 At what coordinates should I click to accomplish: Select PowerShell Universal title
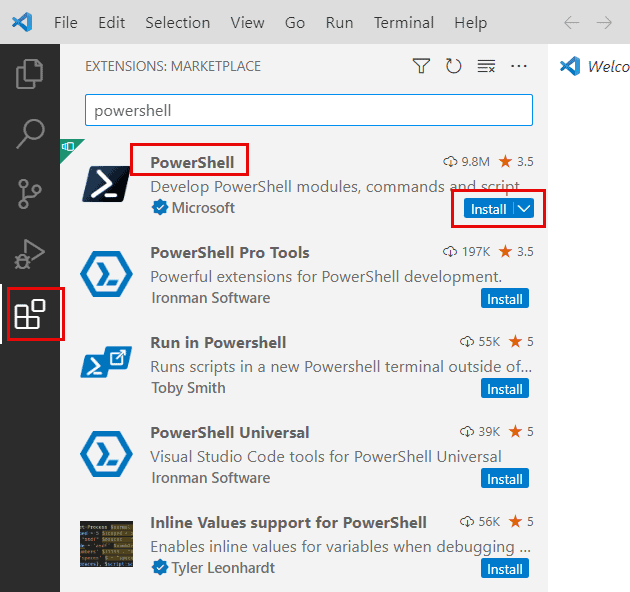230,432
